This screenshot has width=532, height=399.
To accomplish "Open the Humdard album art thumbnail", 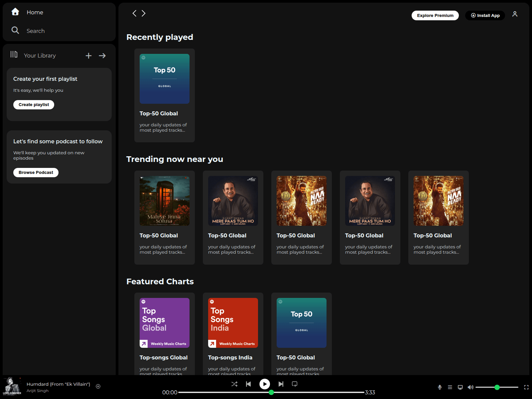I will click(12, 386).
